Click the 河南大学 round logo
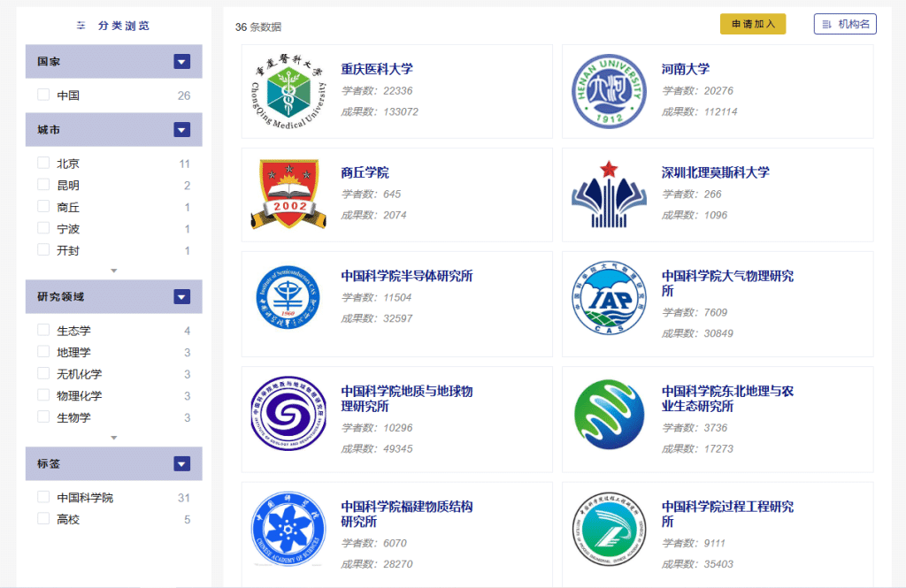 click(609, 91)
